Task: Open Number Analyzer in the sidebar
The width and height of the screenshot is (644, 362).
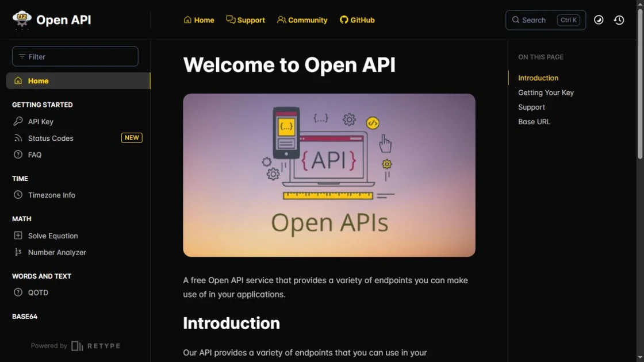Action: [x=57, y=252]
